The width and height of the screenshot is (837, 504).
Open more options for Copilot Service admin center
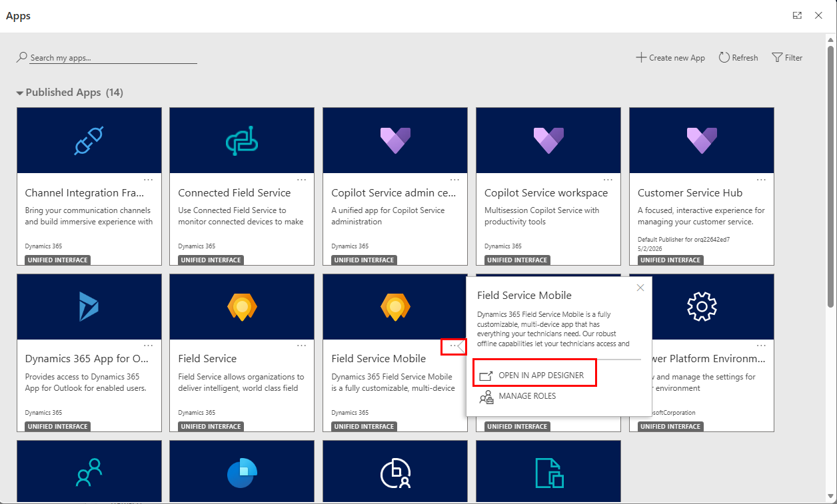455,180
